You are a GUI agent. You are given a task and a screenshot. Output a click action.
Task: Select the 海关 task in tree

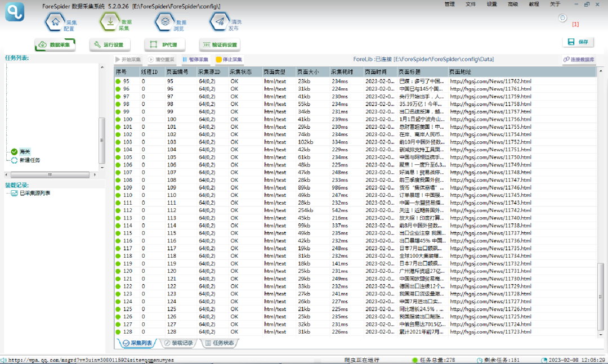(25, 151)
